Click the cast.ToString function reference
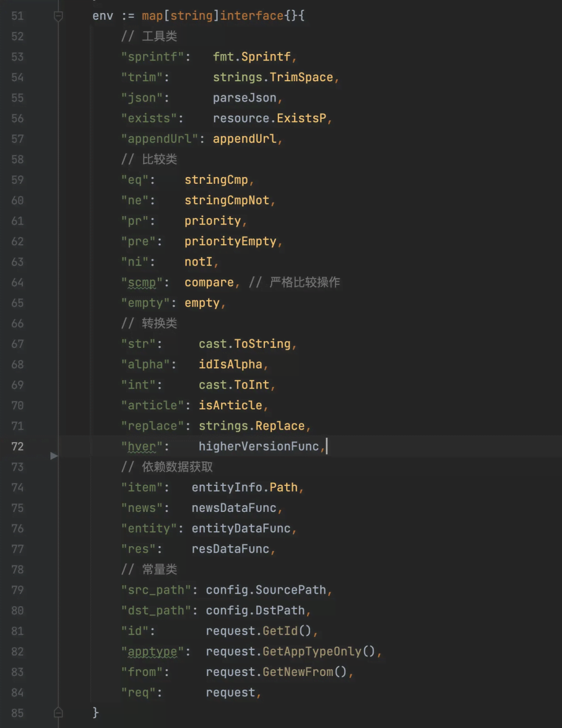Image resolution: width=562 pixels, height=728 pixels. 244,344
